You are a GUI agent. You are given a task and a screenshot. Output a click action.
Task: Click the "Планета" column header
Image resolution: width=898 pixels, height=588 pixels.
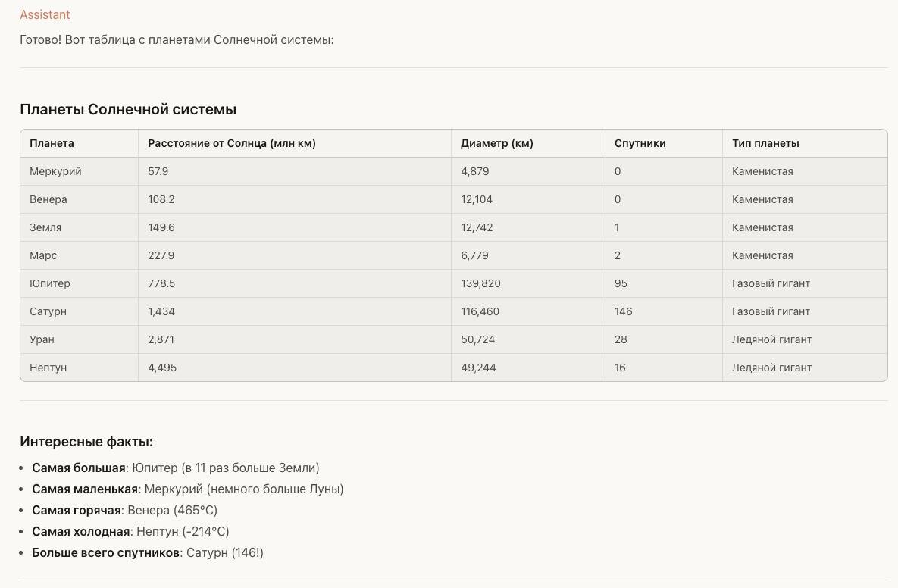(x=52, y=143)
